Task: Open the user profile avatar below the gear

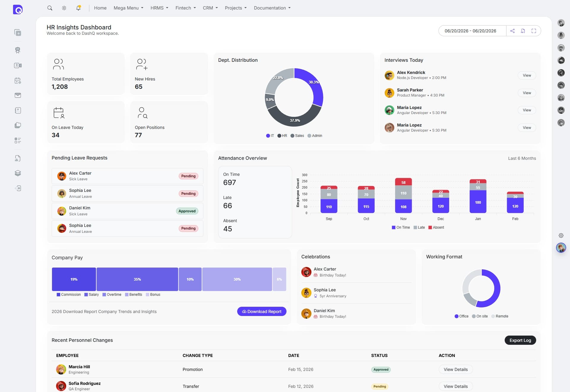Action: click(561, 248)
